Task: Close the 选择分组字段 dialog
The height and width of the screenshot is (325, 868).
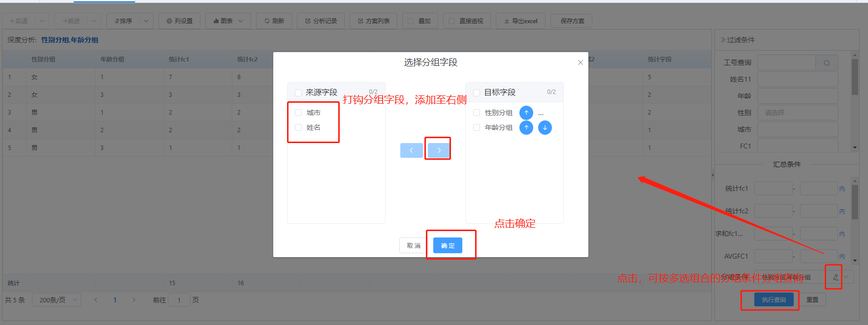Action: pyautogui.click(x=580, y=62)
